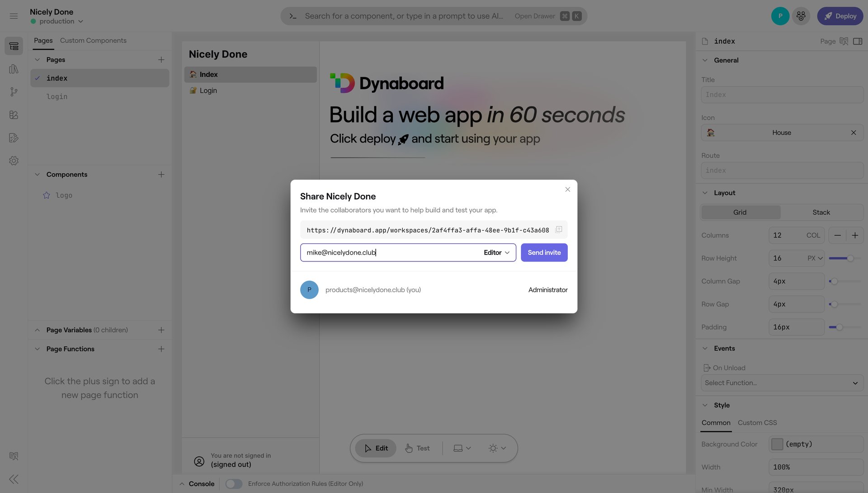
Task: Copy the workspace share link icon
Action: click(558, 230)
